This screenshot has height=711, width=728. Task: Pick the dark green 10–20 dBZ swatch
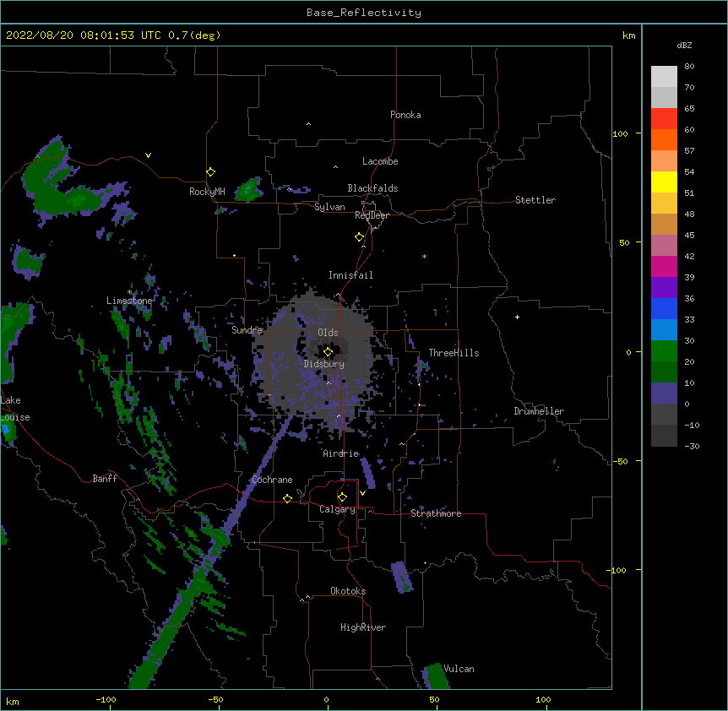[x=664, y=372]
